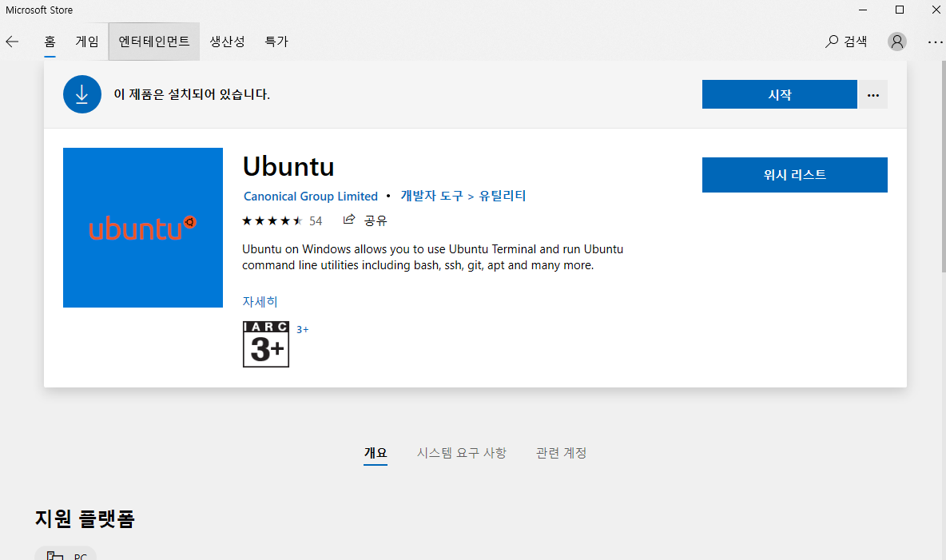Click the 지원 플랫폼 heading
Image resolution: width=946 pixels, height=560 pixels.
[85, 519]
